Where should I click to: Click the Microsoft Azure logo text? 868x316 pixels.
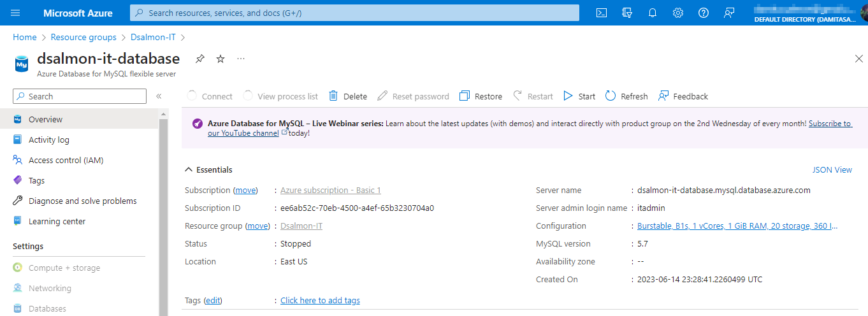78,13
